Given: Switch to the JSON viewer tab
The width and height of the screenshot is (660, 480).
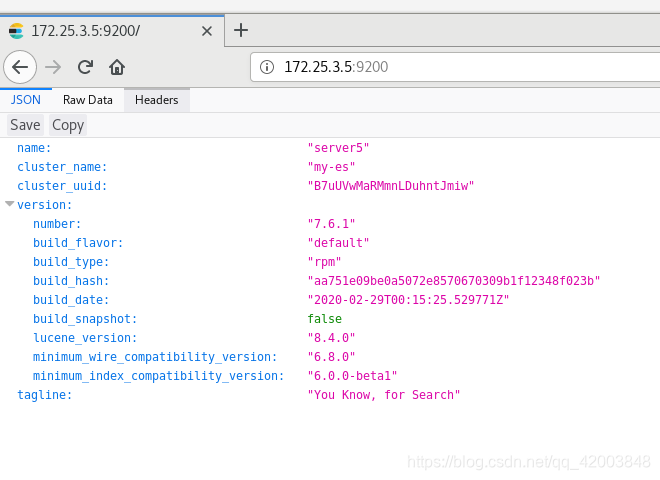Looking at the screenshot, I should (26, 100).
